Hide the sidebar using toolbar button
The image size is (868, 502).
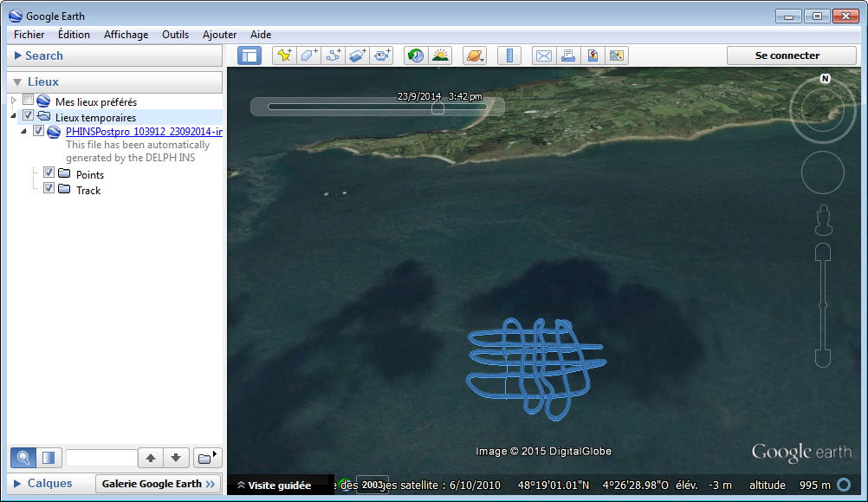click(249, 55)
